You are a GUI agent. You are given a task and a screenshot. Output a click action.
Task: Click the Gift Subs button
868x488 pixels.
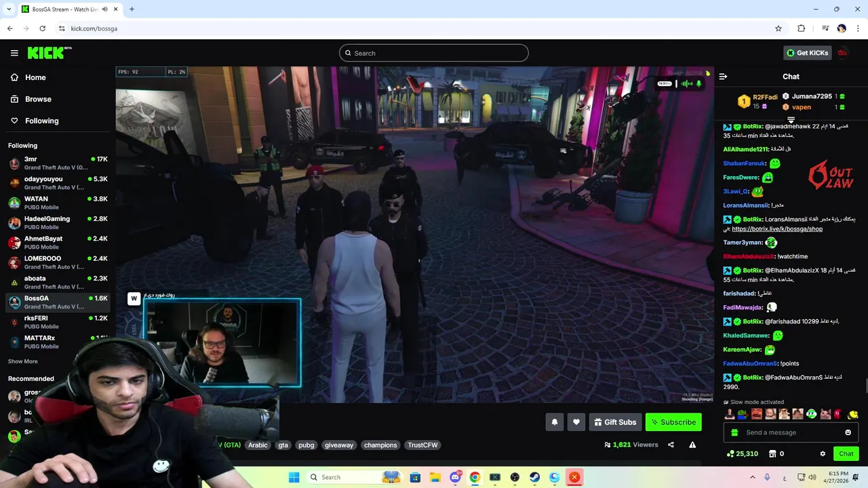615,422
